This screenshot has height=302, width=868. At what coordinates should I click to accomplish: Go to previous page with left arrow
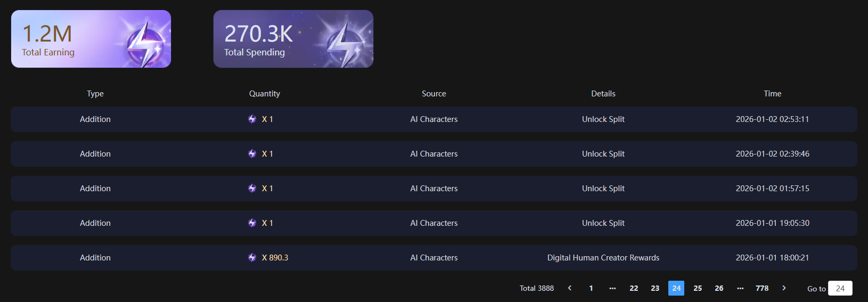pyautogui.click(x=570, y=288)
